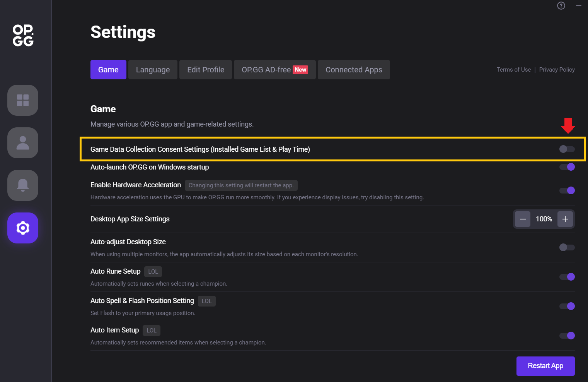
Task: Increase desktop app size with the plus button
Action: [565, 219]
